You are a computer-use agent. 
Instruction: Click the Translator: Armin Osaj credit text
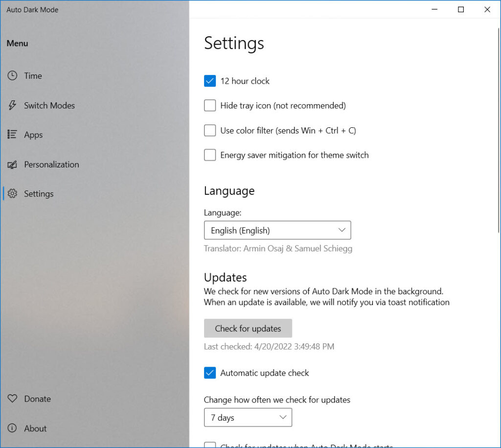tap(278, 248)
